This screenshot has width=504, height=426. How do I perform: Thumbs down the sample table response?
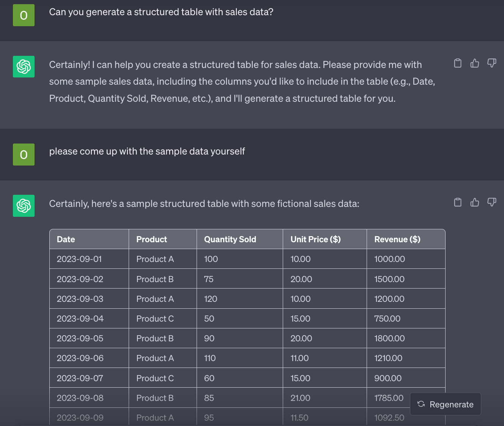[491, 202]
